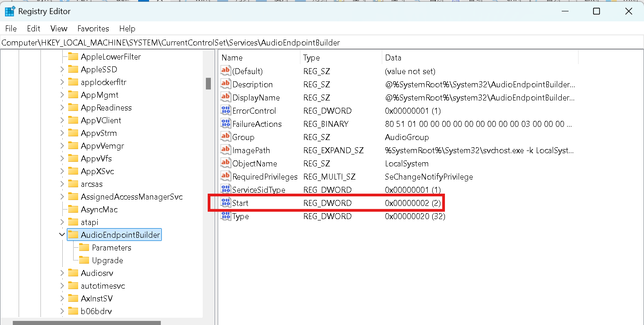
Task: Click the registry path address bar
Action: [x=322, y=43]
